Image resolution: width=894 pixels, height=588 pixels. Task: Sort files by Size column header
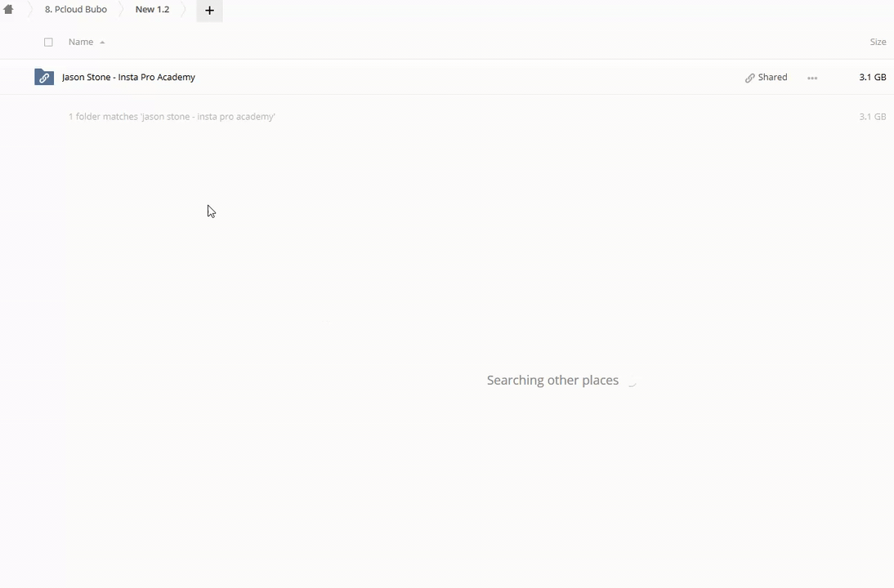877,42
